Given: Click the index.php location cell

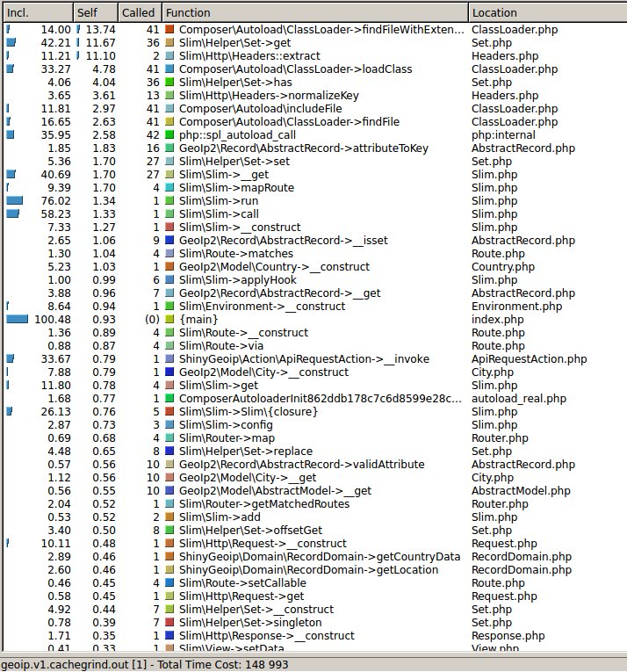Looking at the screenshot, I should pyautogui.click(x=498, y=319).
